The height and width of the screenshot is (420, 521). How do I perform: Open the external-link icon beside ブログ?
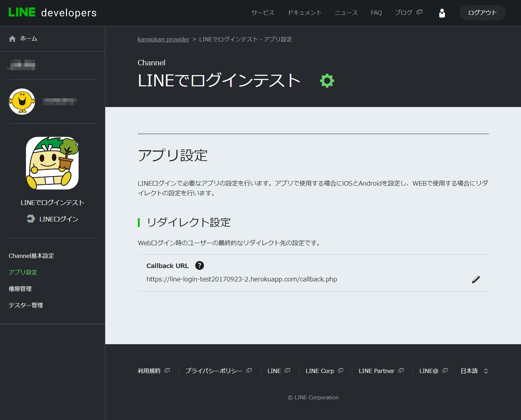[419, 12]
